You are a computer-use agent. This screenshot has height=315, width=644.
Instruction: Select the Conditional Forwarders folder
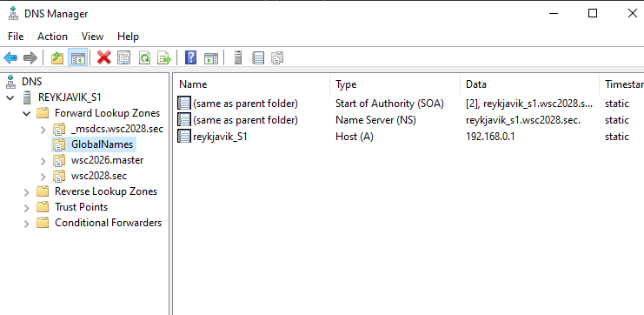pos(108,223)
